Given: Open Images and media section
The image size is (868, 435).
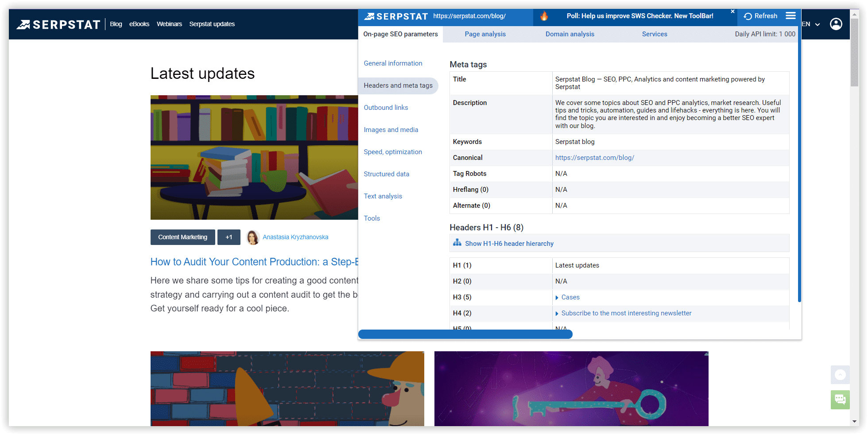Looking at the screenshot, I should point(391,130).
